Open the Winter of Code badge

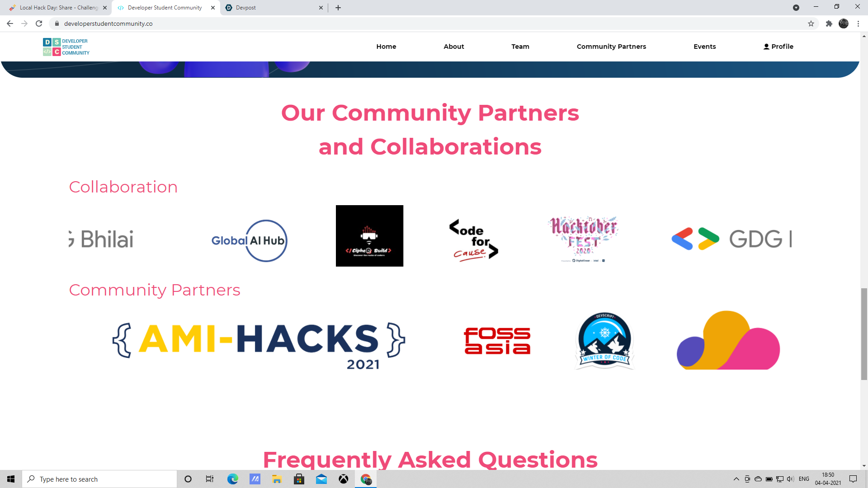604,341
